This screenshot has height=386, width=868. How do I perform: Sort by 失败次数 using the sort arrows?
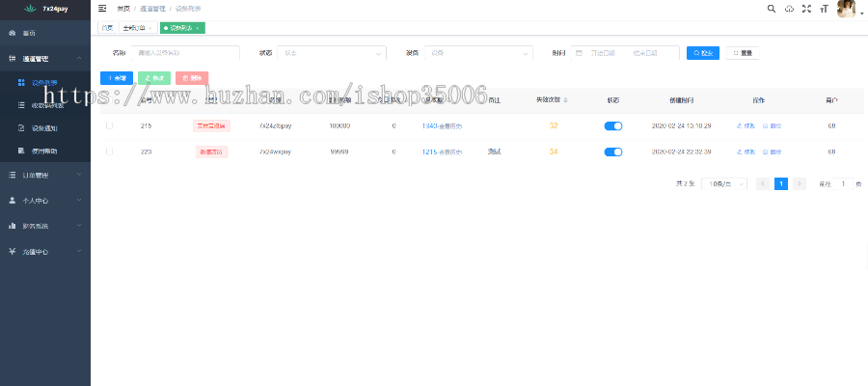pyautogui.click(x=566, y=100)
